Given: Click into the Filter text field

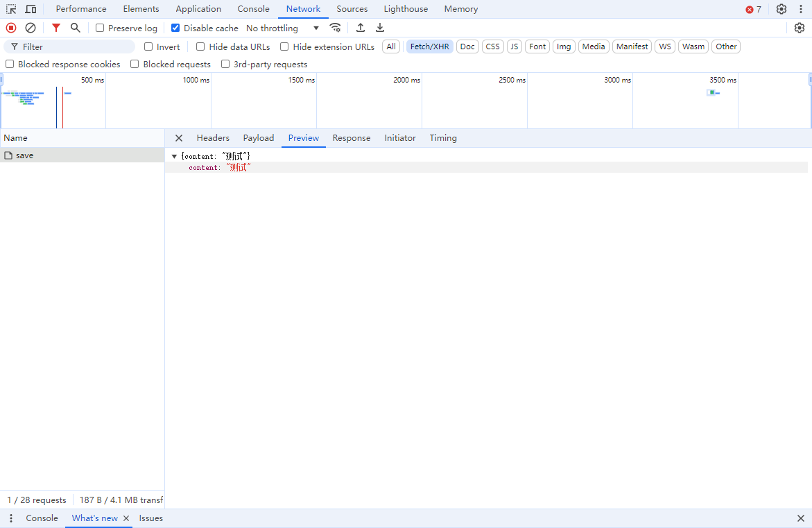Looking at the screenshot, I should click(76, 46).
